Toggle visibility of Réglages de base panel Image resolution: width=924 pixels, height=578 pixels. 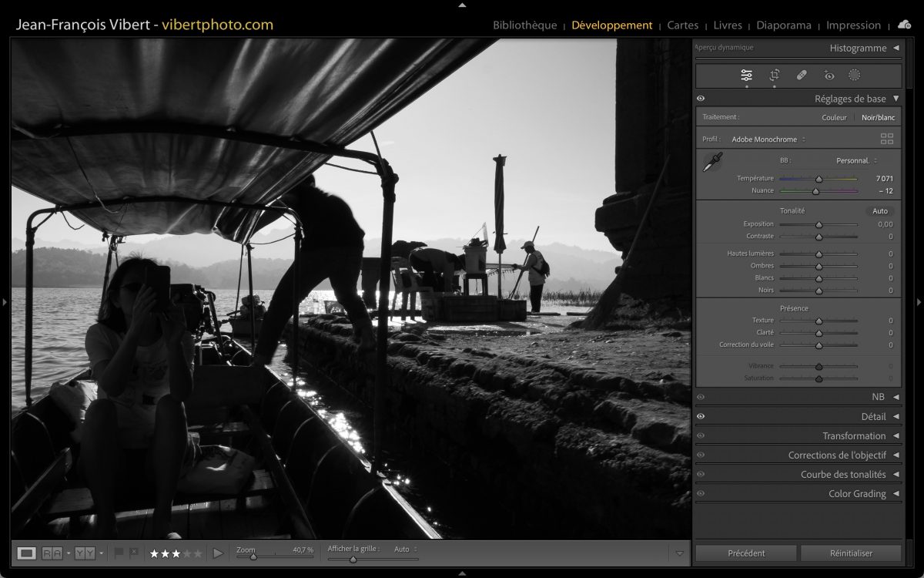(701, 99)
